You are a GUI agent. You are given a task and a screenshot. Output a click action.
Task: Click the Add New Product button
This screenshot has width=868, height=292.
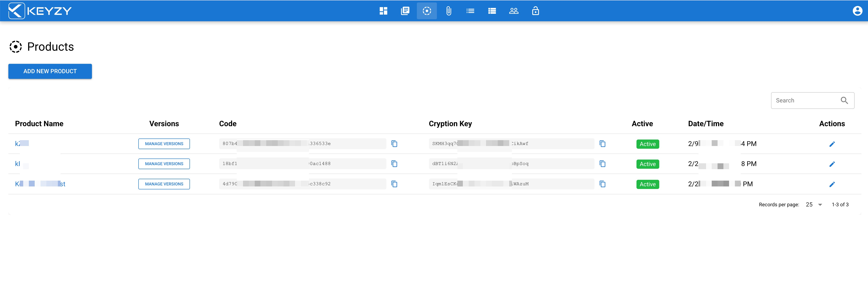pyautogui.click(x=50, y=71)
